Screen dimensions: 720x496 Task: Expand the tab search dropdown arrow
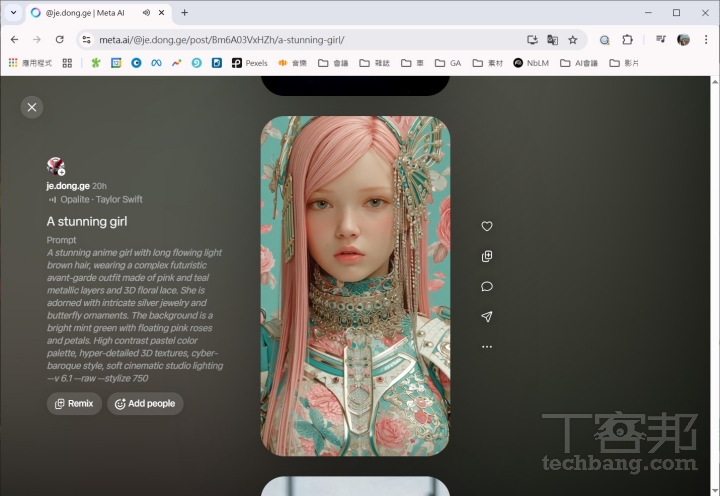click(14, 13)
